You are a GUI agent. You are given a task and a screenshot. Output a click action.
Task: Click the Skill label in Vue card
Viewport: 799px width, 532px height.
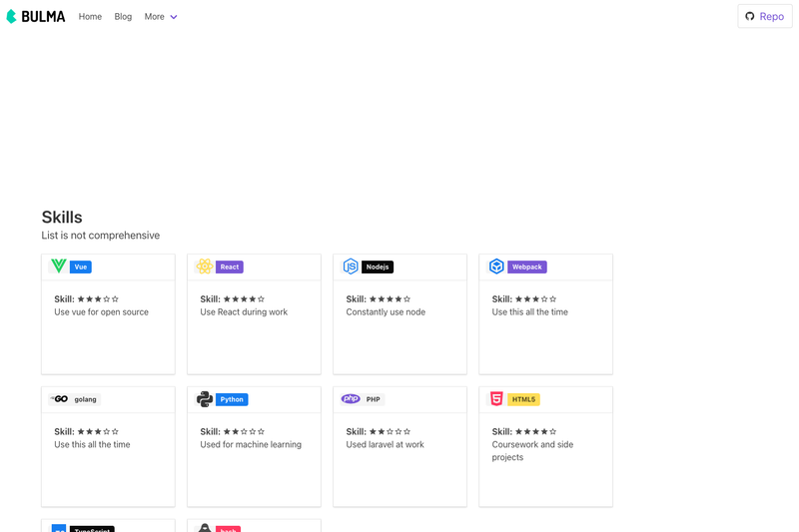click(x=64, y=299)
